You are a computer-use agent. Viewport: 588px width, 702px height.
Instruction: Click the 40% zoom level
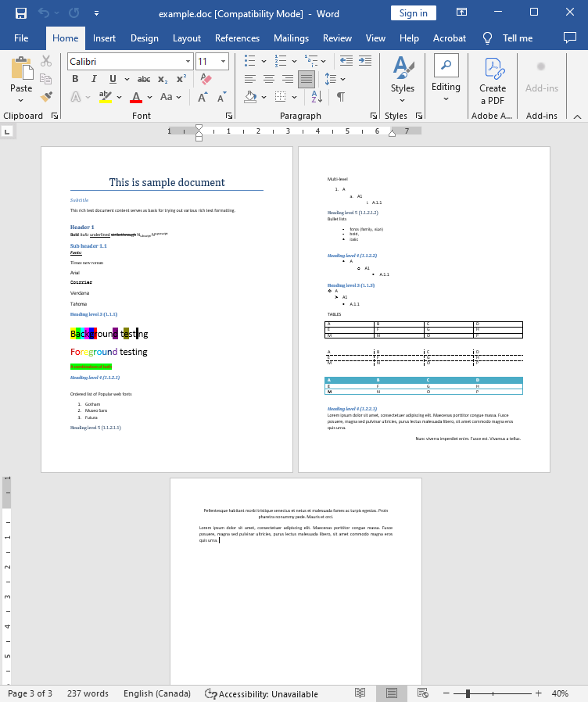tap(560, 693)
